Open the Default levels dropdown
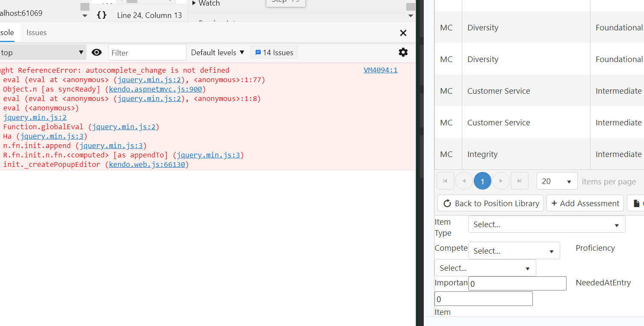 218,53
